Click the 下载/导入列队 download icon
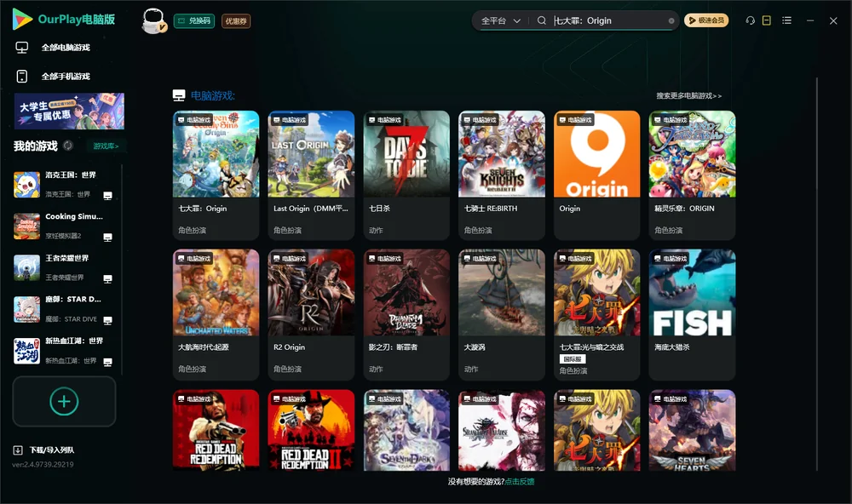 click(x=18, y=450)
